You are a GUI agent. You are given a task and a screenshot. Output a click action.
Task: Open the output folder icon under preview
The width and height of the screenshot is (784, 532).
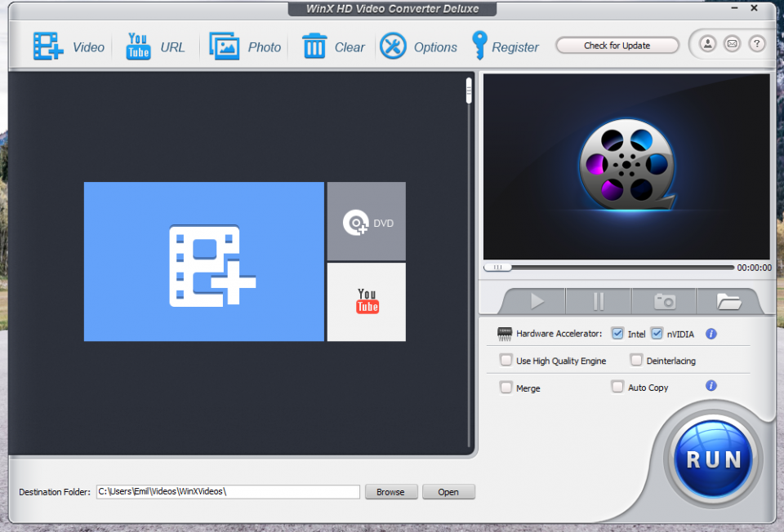(x=728, y=301)
